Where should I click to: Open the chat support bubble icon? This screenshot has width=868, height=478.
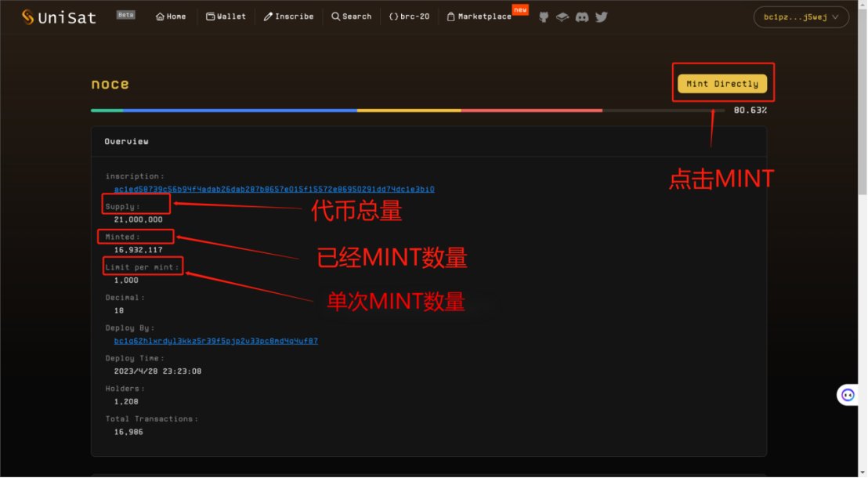point(847,394)
